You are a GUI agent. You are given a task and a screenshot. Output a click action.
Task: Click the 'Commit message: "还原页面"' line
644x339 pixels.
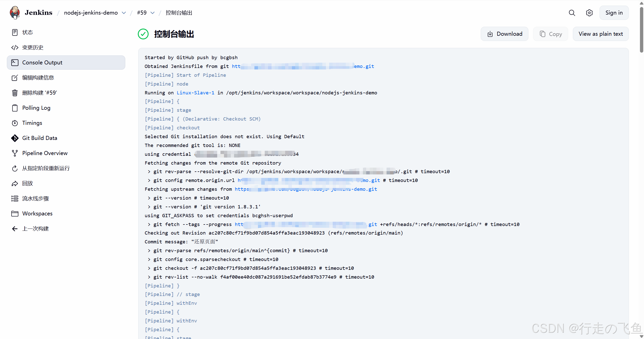(x=181, y=242)
